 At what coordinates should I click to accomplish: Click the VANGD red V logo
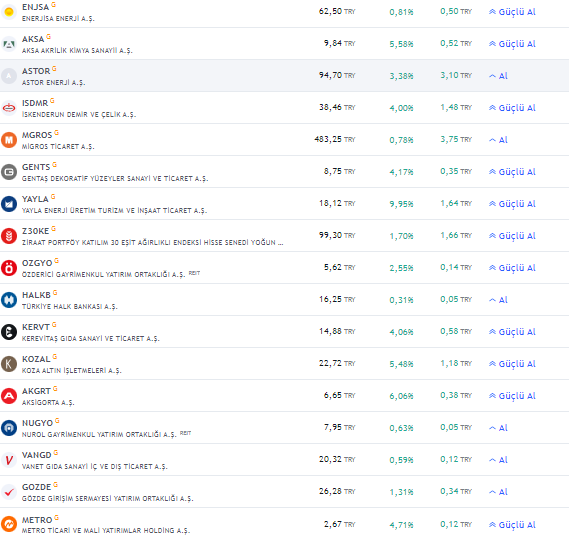(x=9, y=460)
